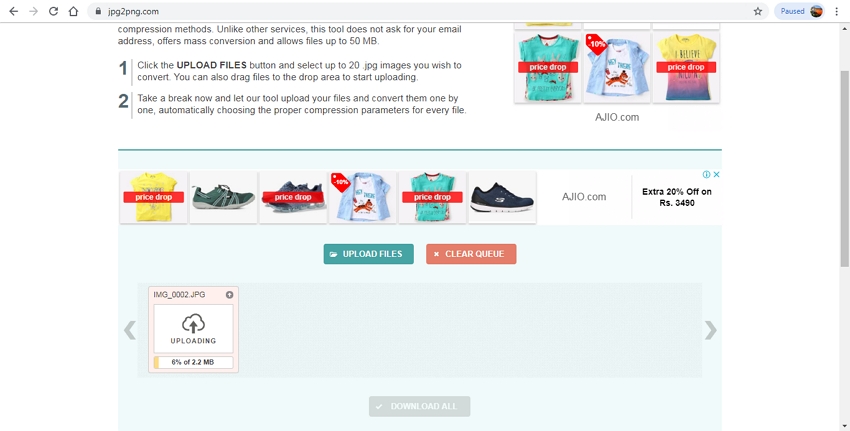Reload the page with refresh icon
This screenshot has height=431, width=850.
click(x=53, y=11)
